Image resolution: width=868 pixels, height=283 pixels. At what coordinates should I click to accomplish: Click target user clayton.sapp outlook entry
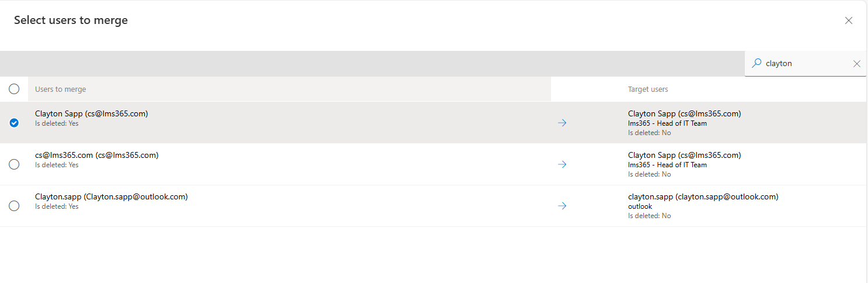703,196
